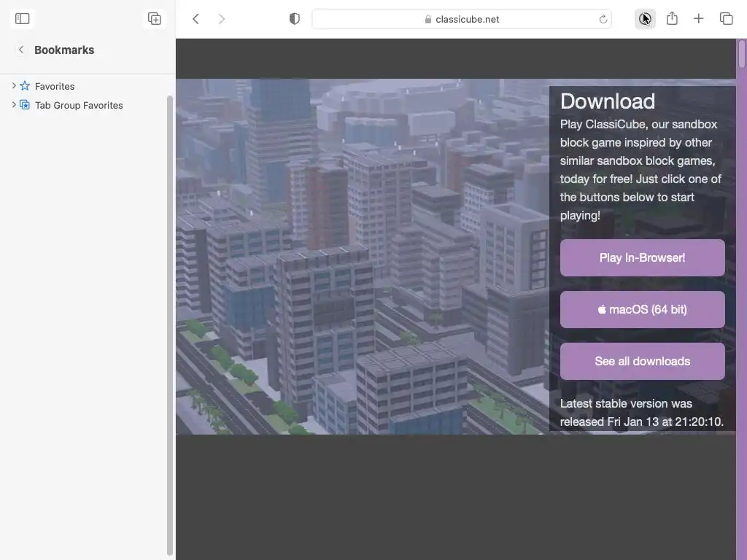
Task: Click the Play In-Browser! button
Action: (x=642, y=257)
